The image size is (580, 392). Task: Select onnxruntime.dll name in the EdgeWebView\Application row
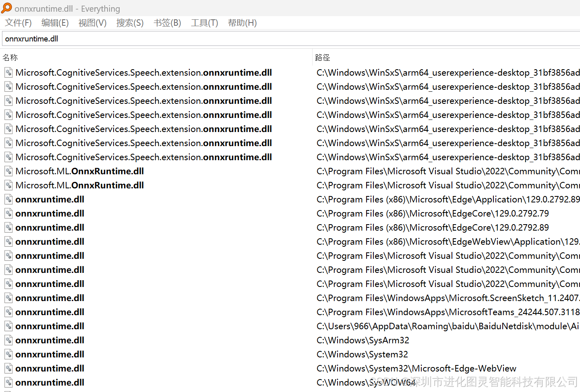click(50, 241)
